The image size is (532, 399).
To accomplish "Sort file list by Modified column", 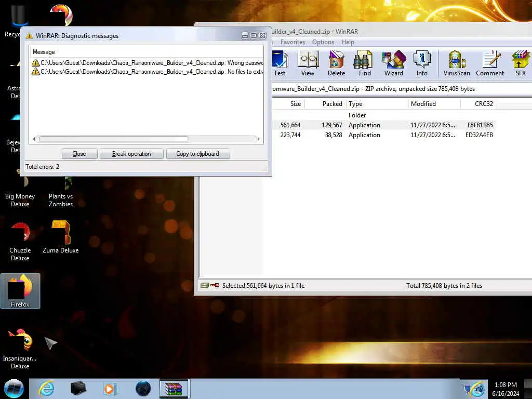I will click(434, 104).
